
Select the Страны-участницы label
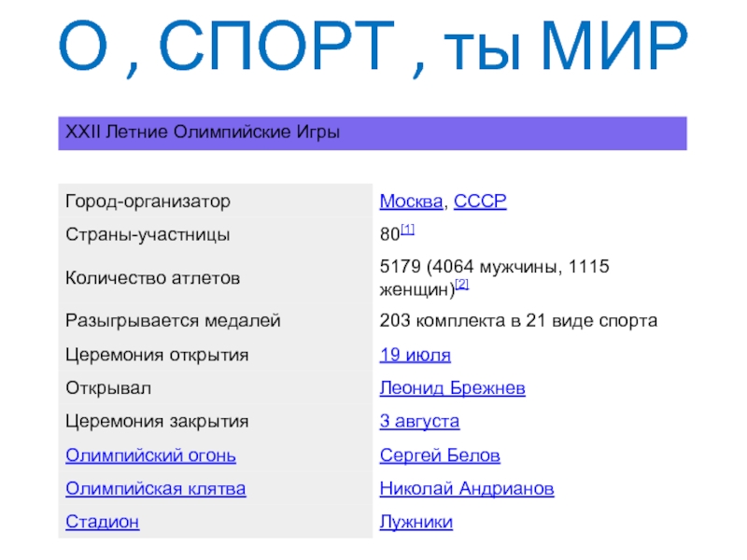pyautogui.click(x=148, y=235)
